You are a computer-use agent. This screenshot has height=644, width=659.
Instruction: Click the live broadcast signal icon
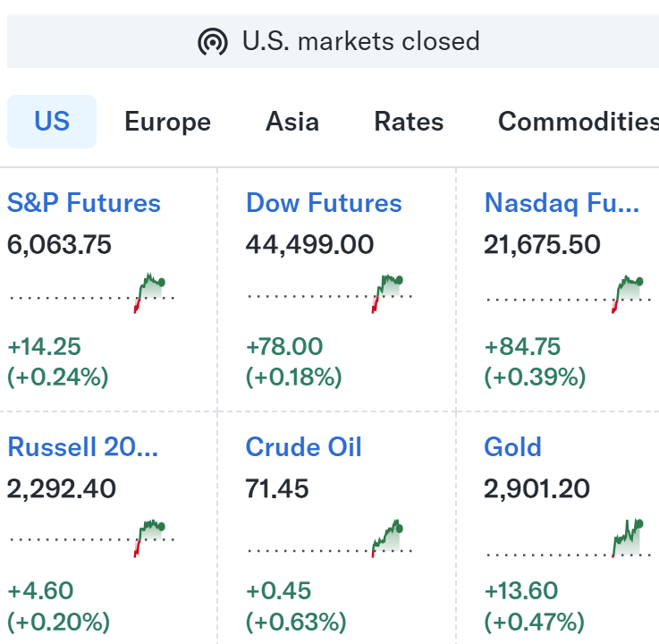(213, 41)
